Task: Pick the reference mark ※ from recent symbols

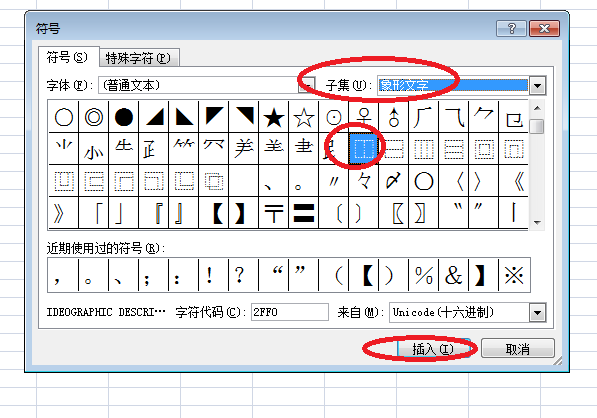Action: tap(514, 275)
